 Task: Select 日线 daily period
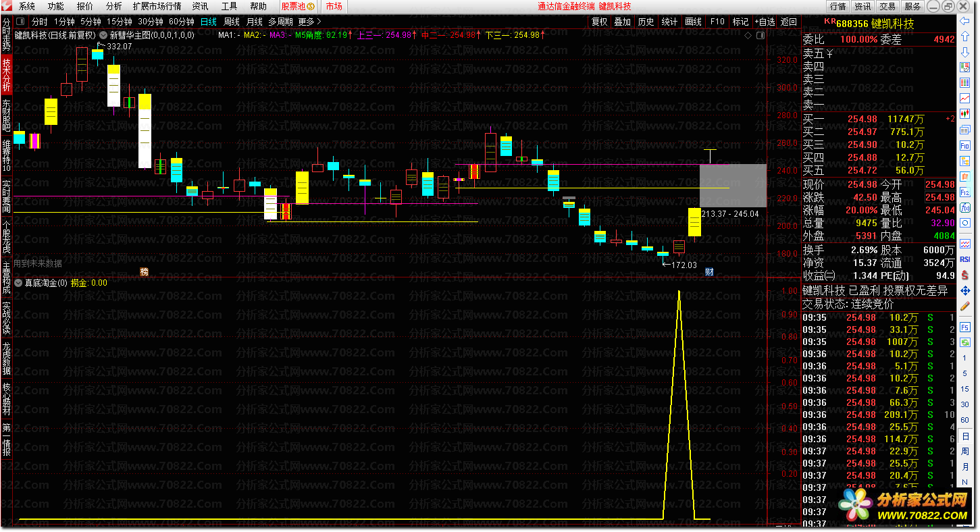[209, 22]
